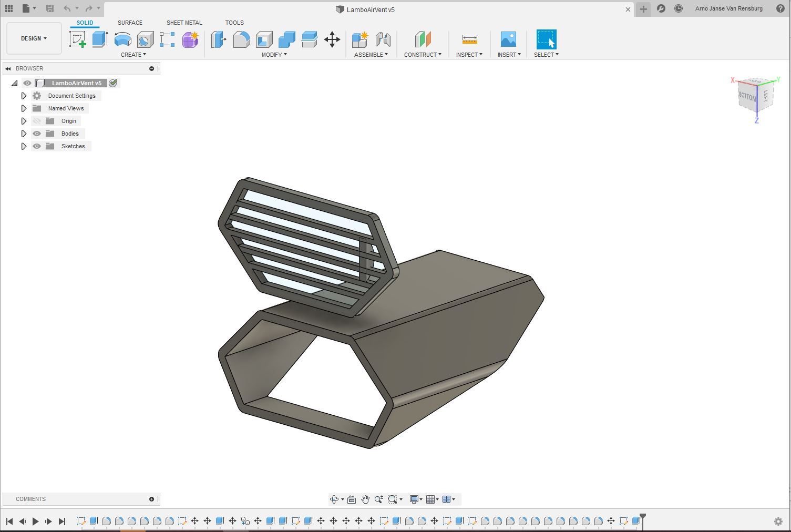Expand the Origin folder
791x532 pixels.
tap(24, 121)
